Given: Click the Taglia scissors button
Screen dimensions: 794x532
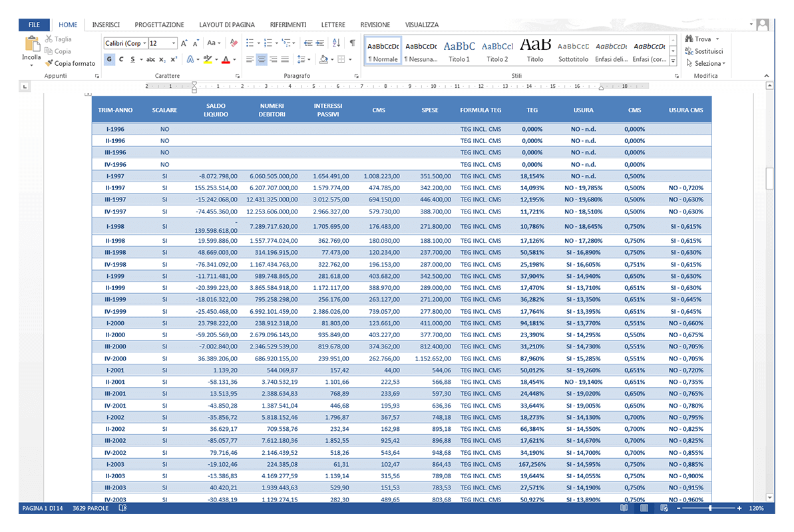Looking at the screenshot, I should (x=58, y=39).
